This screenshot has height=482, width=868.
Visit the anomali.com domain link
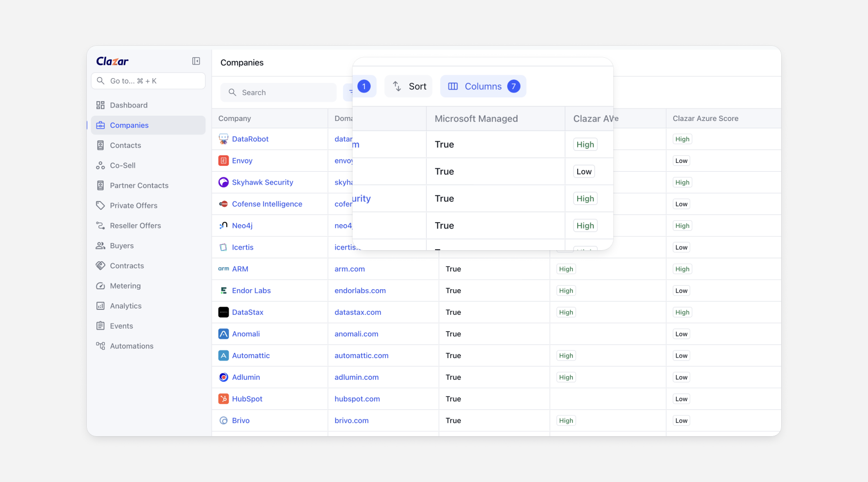click(356, 334)
